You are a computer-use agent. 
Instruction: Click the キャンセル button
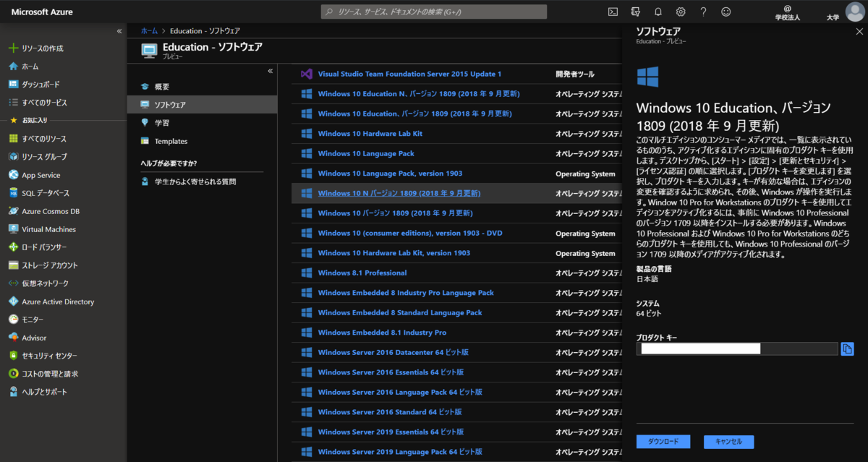coord(728,442)
